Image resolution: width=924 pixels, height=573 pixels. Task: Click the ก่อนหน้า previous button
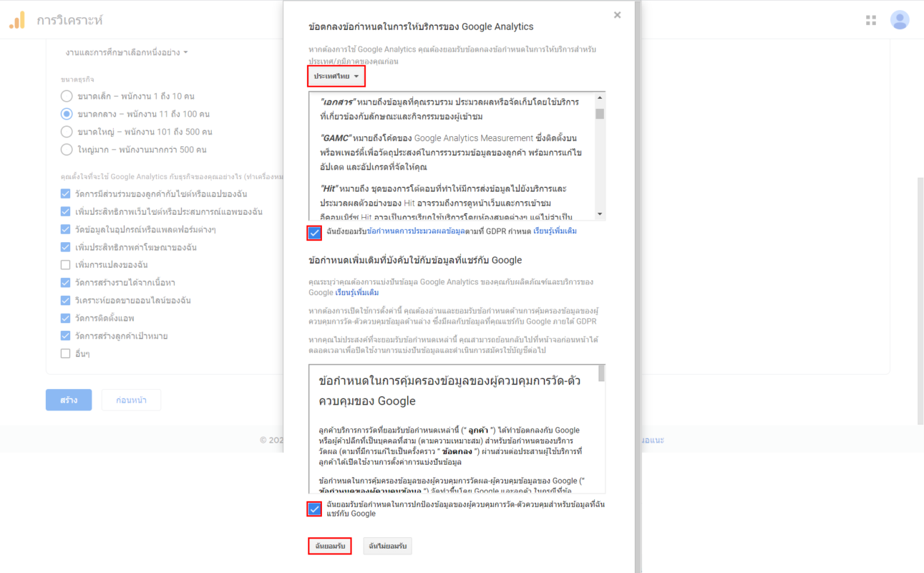(x=131, y=400)
